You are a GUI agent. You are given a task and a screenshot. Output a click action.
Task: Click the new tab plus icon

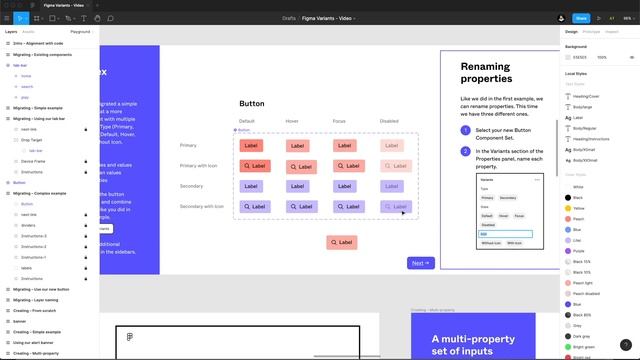point(97,5)
